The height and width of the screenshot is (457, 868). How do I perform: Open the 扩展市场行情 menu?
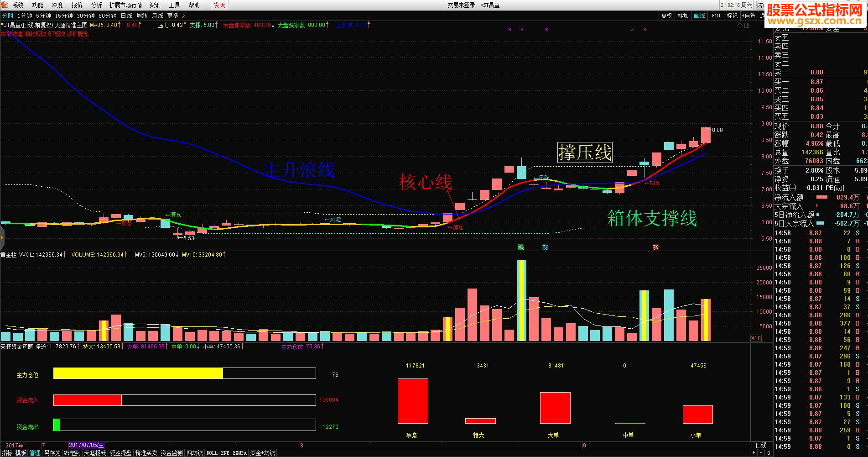point(126,5)
